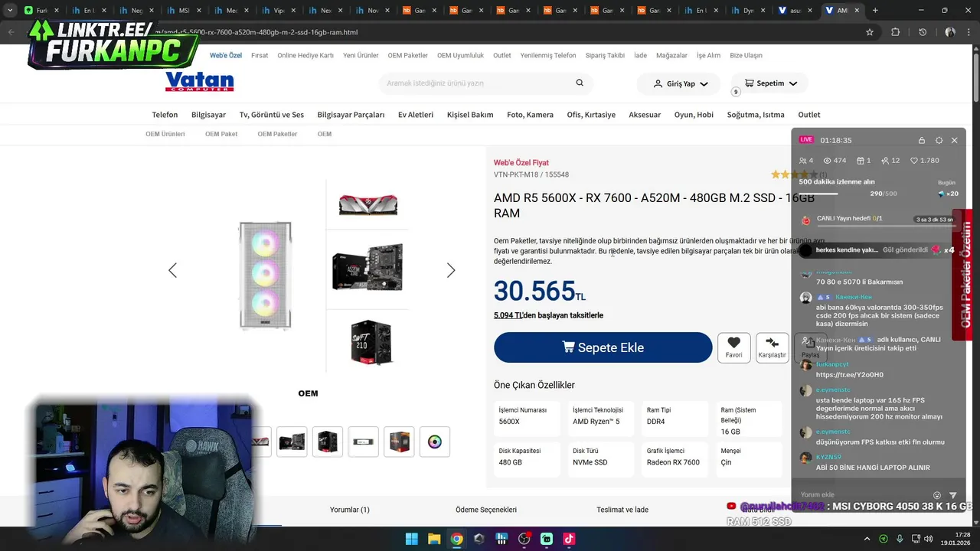Image resolution: width=980 pixels, height=551 pixels.
Task: Click the site search input field
Action: tap(479, 83)
